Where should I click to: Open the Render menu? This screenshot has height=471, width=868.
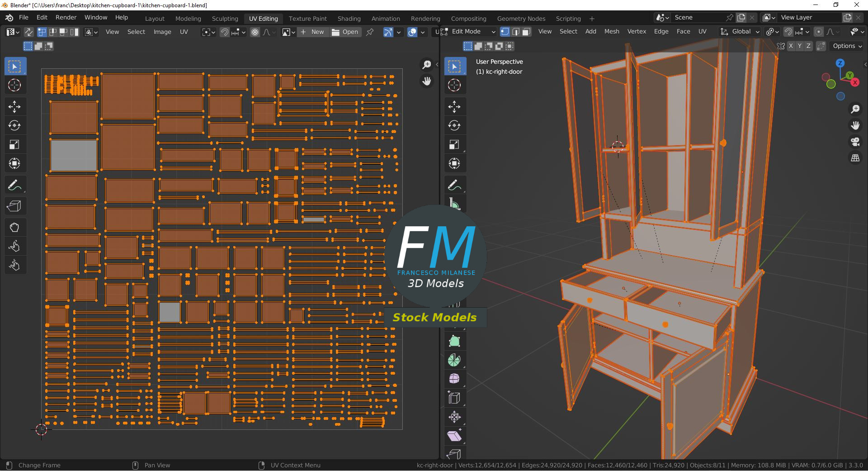click(x=66, y=17)
